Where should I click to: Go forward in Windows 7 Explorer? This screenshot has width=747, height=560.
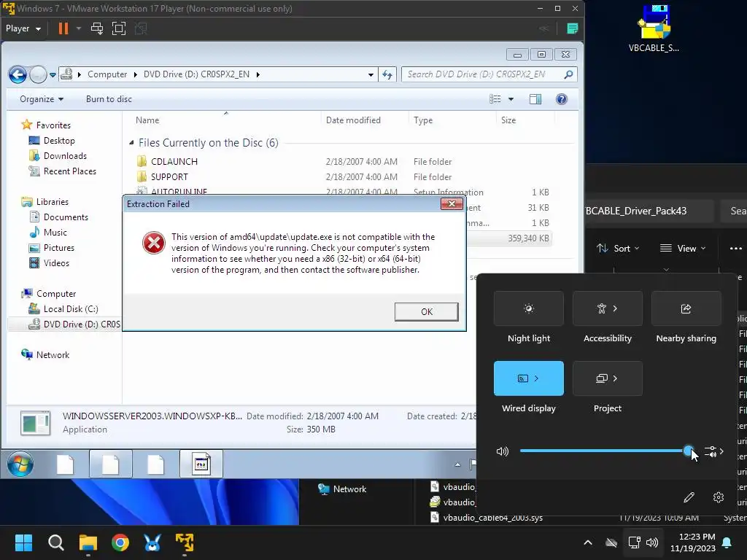[38, 74]
